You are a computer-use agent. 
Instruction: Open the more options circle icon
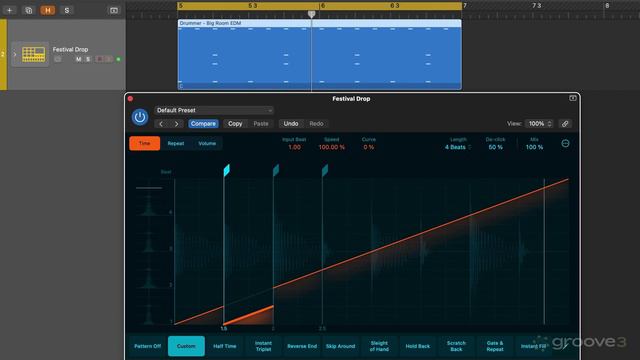point(565,143)
